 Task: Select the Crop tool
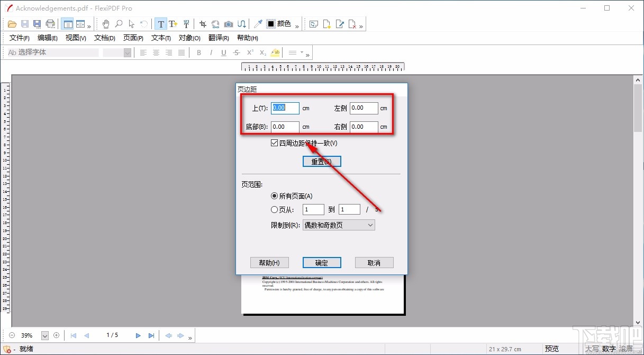(203, 24)
